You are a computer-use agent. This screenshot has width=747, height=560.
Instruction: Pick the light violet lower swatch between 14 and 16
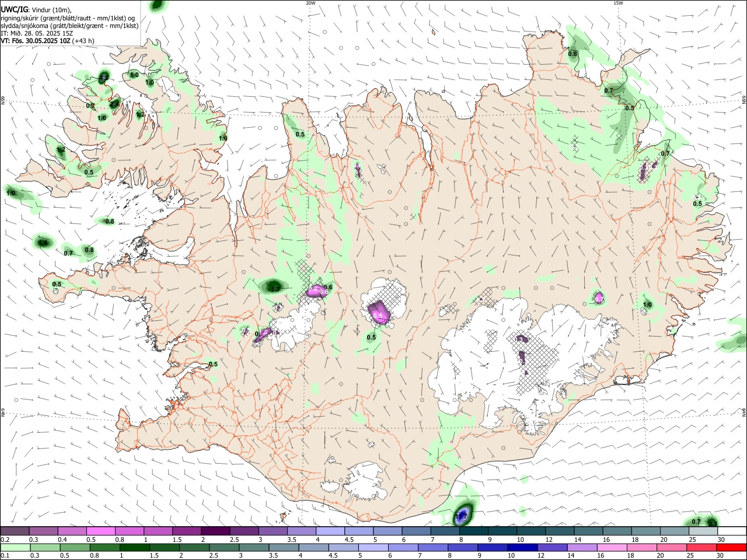click(581, 548)
